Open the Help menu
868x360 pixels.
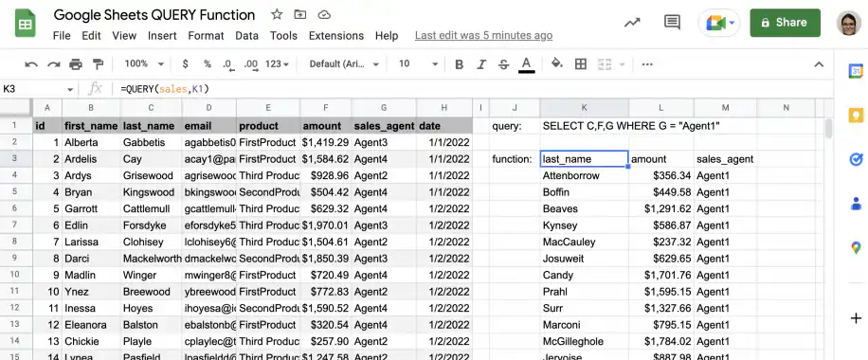387,36
